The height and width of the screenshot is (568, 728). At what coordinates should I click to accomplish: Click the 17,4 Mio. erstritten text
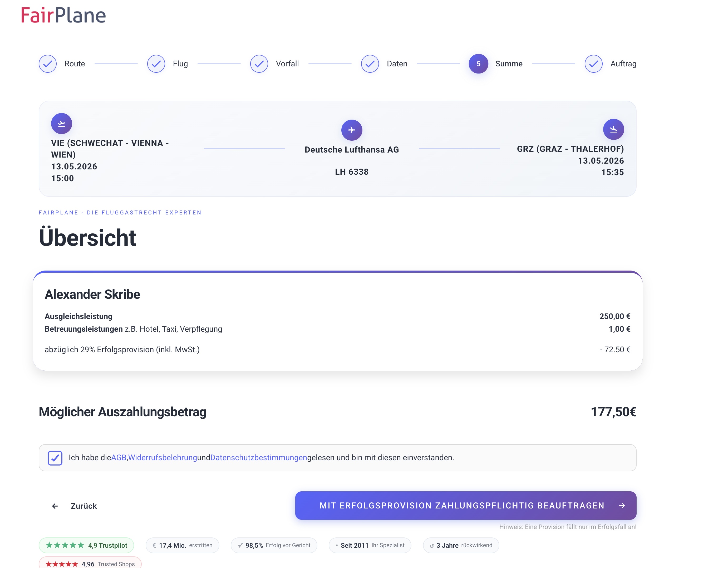pyautogui.click(x=186, y=545)
